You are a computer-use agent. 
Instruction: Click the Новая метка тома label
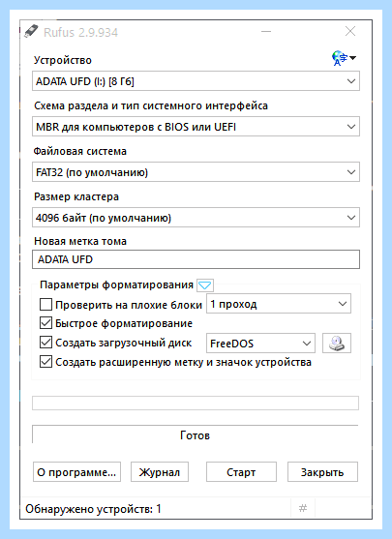(80, 241)
